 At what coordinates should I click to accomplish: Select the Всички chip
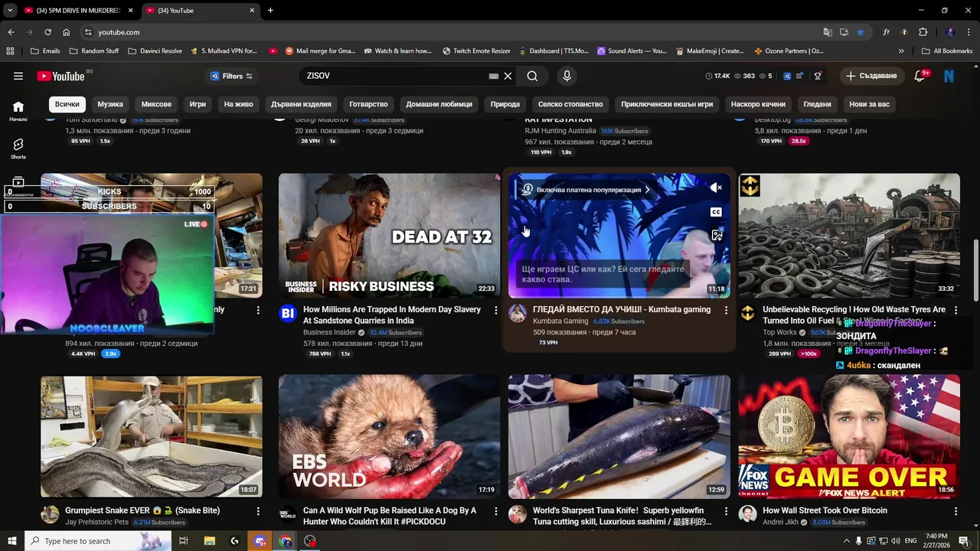(67, 104)
